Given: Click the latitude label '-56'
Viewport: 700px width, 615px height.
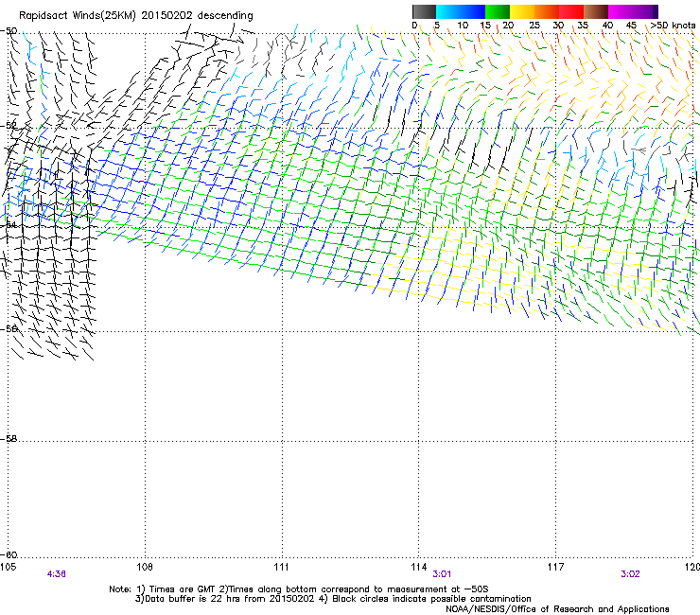Looking at the screenshot, I should click(x=9, y=328).
